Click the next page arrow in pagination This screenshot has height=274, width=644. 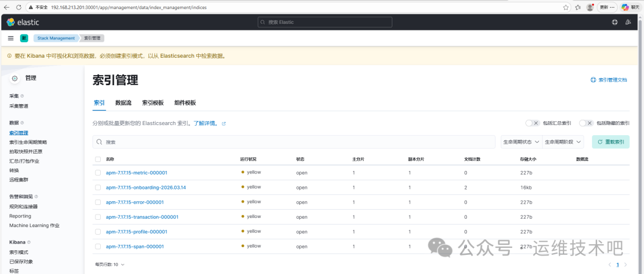coord(626,264)
